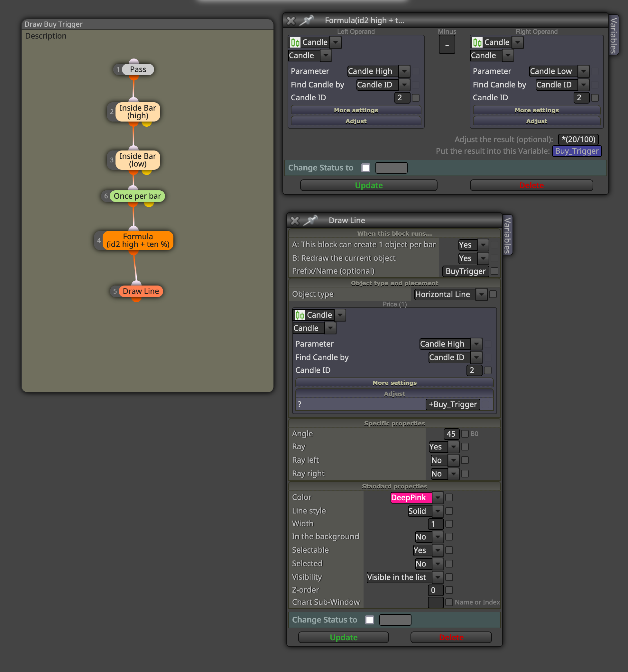Pin the Draw Line panel with pushpin
This screenshot has height=672, width=628.
click(310, 220)
